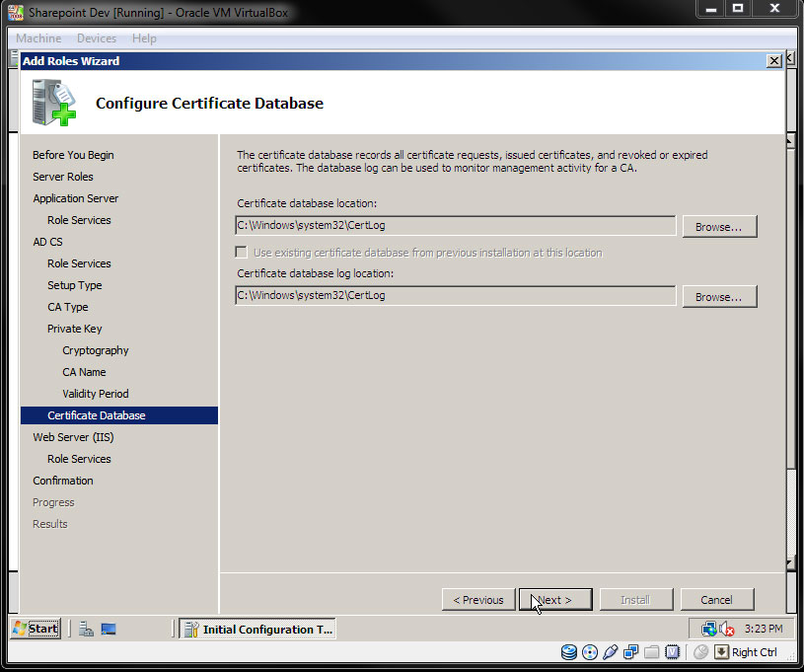Click the muted volume tray icon
The height and width of the screenshot is (672, 804).
(x=727, y=629)
